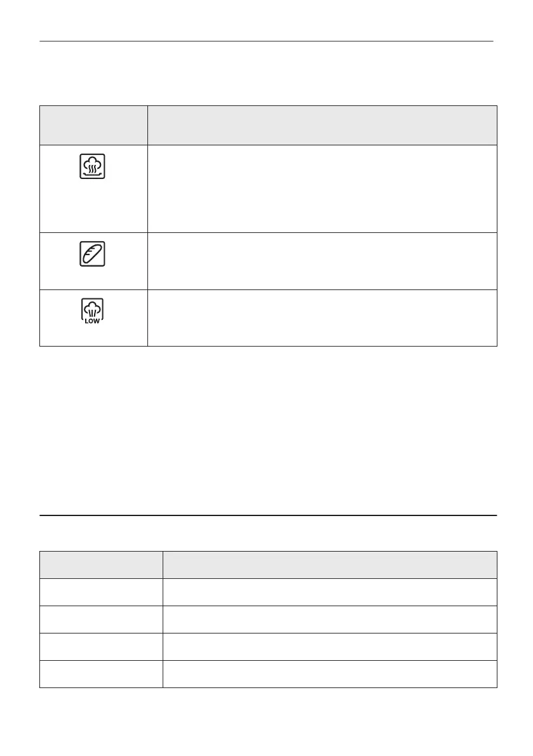
Task: Click the thin horizontal rule at page top
Action: tap(266, 42)
